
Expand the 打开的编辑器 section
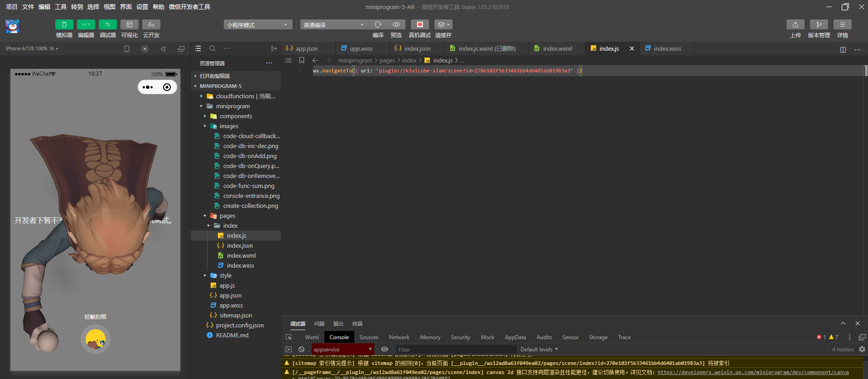tap(236, 76)
